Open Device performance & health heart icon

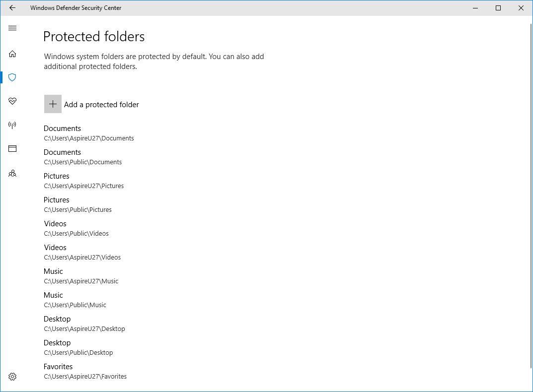[x=12, y=101]
